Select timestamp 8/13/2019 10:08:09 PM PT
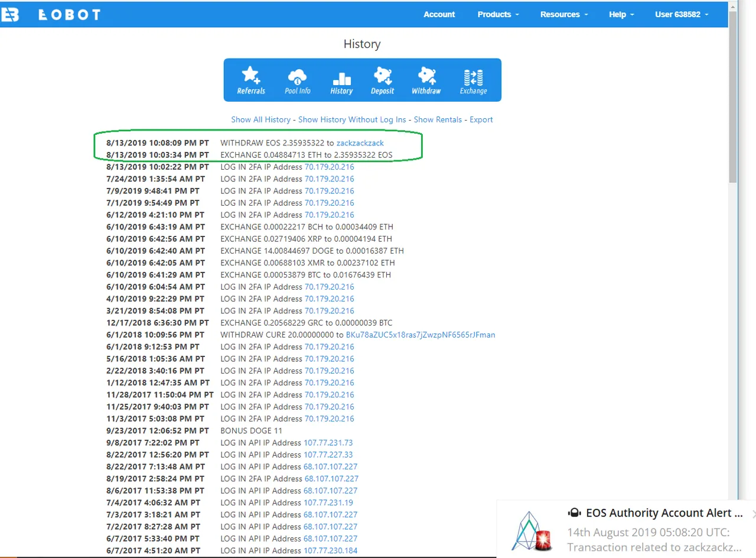Screen dimensions: 756x558 tap(158, 143)
